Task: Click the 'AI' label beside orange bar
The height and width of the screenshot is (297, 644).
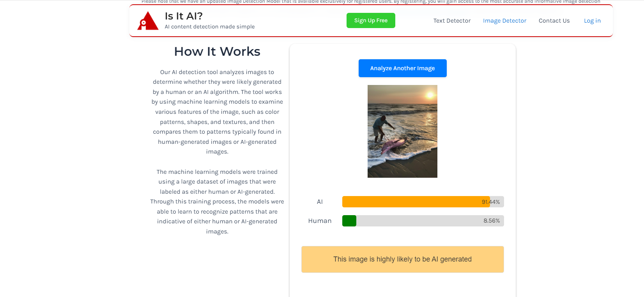Action: [x=320, y=202]
